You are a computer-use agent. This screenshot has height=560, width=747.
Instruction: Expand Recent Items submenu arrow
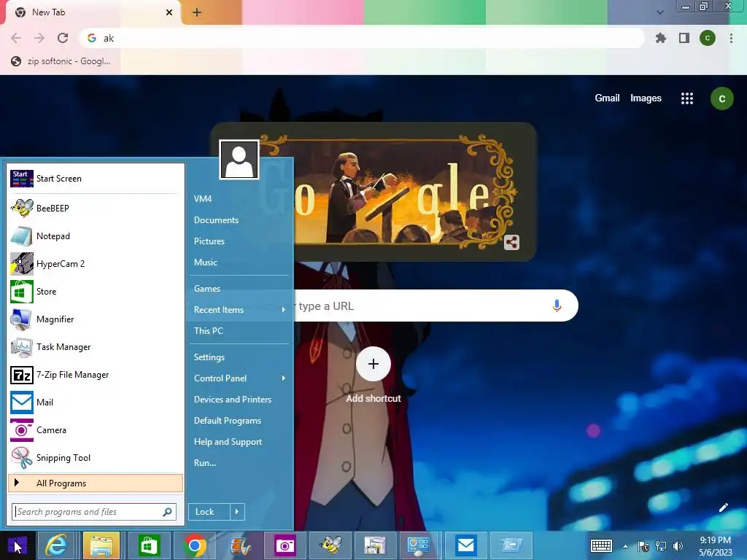284,310
